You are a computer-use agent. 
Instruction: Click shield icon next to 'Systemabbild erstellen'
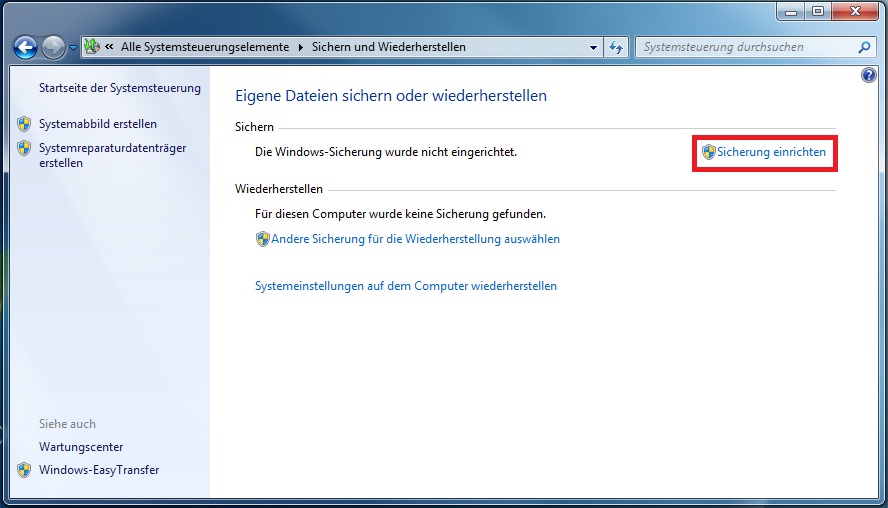(x=24, y=124)
